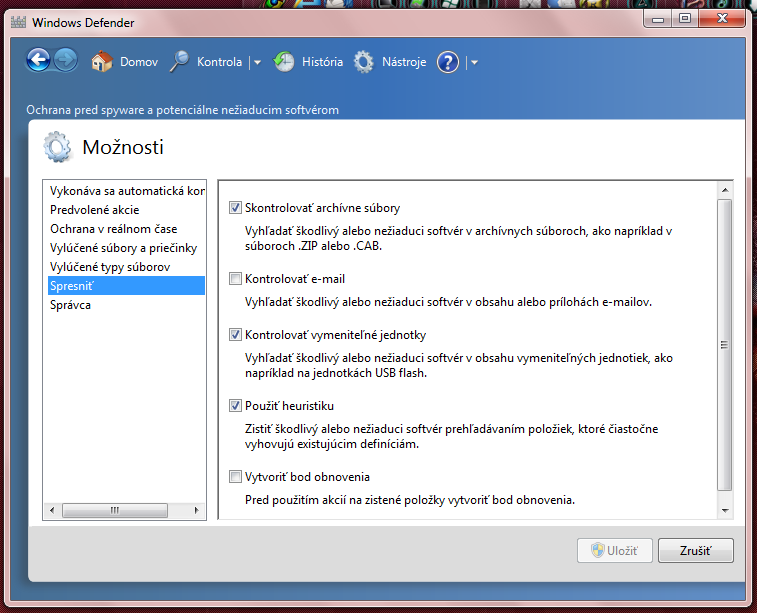Uncheck Skontrolovať archívne súbory
757x613 pixels.
pyautogui.click(x=235, y=208)
